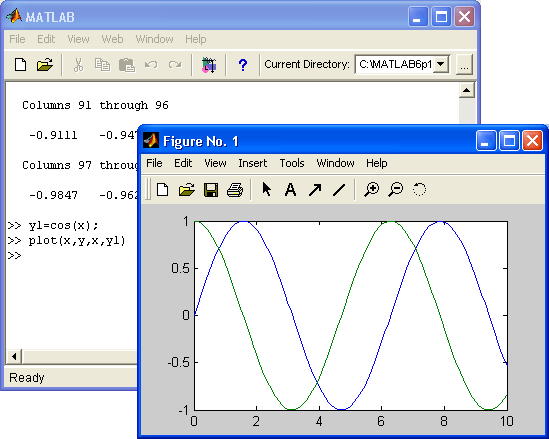This screenshot has height=439, width=549.
Task: Click scroll up arrow in command window
Action: pos(466,90)
